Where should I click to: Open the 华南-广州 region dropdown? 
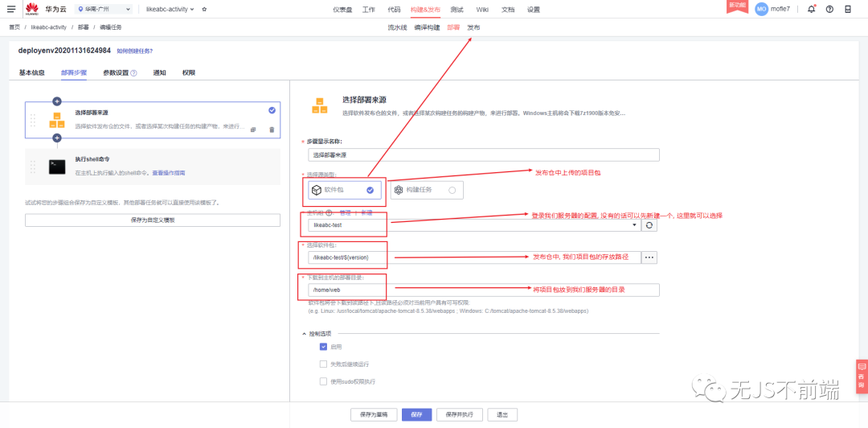click(104, 9)
